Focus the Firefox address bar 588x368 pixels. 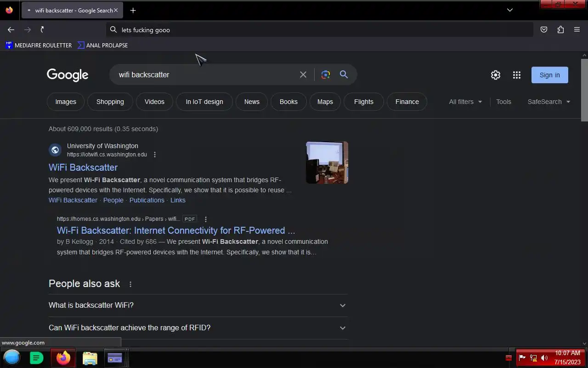coord(319,29)
